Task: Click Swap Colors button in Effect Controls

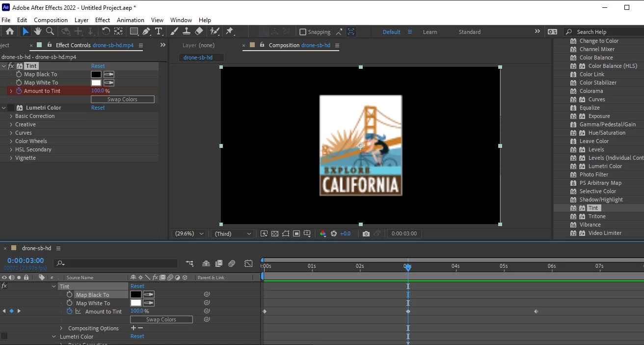Action: (123, 99)
